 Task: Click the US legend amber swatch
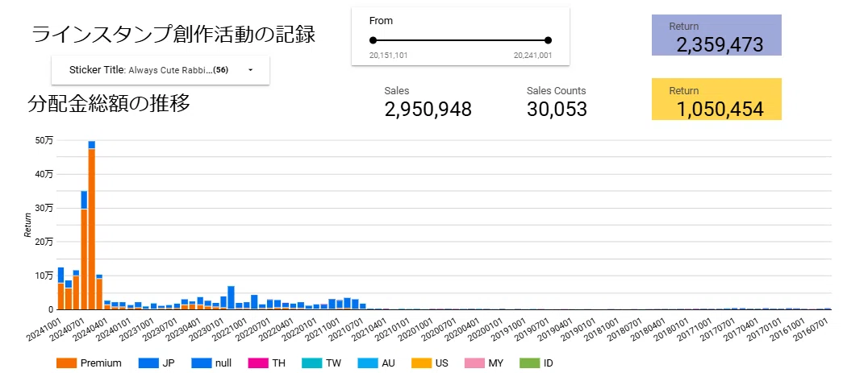(422, 363)
